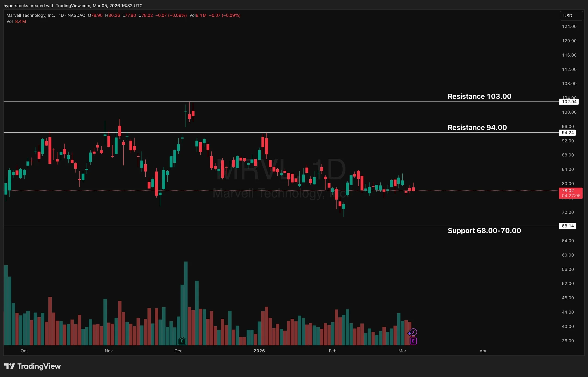Click the 'Nov' label on time axis
Image resolution: width=588 pixels, height=377 pixels.
(x=109, y=351)
